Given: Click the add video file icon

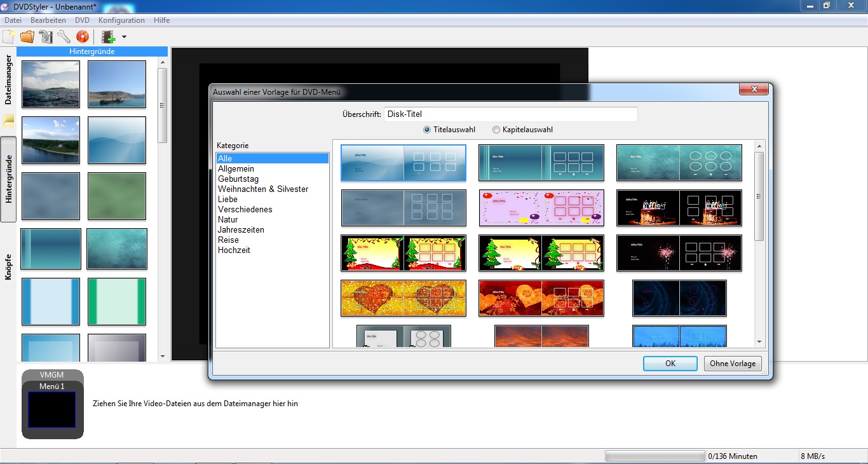Looking at the screenshot, I should click(x=108, y=37).
